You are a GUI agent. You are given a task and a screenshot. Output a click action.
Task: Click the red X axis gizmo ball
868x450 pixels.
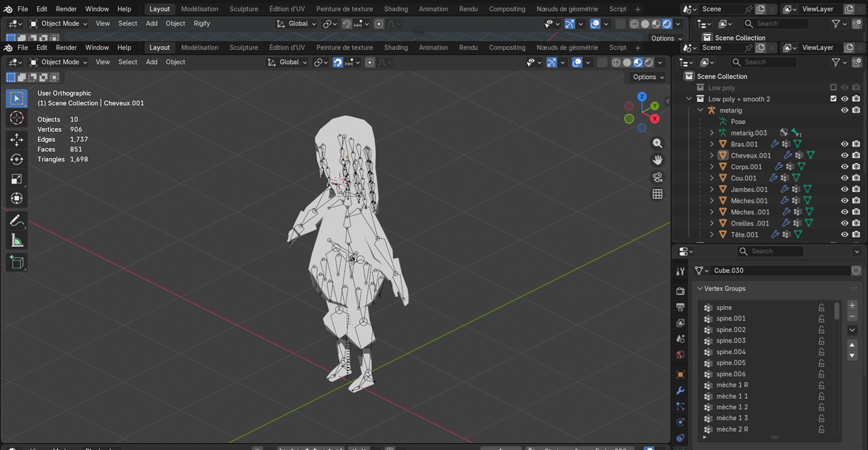coord(654,119)
